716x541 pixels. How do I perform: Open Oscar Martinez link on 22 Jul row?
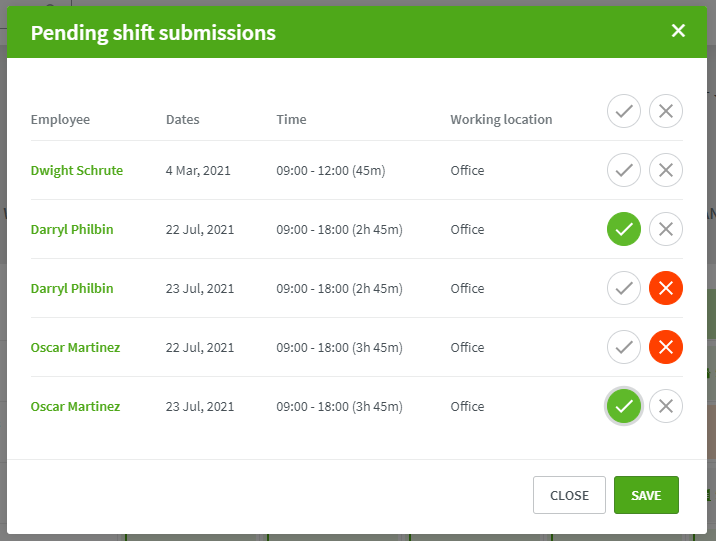click(75, 347)
